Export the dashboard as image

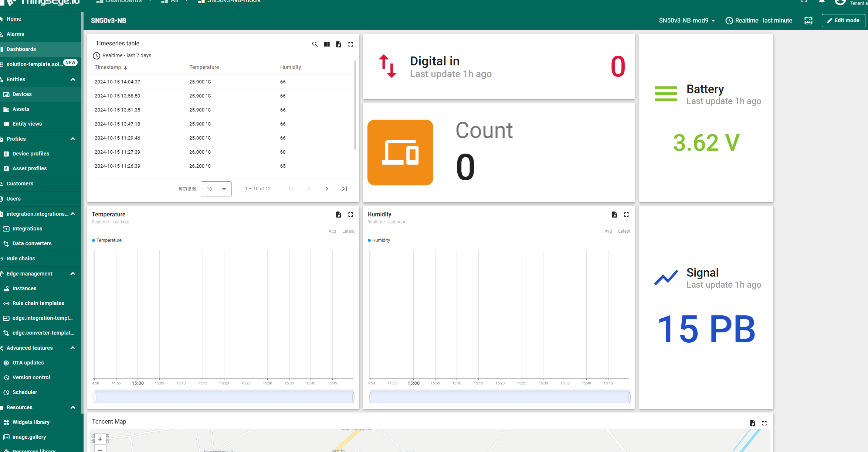808,21
